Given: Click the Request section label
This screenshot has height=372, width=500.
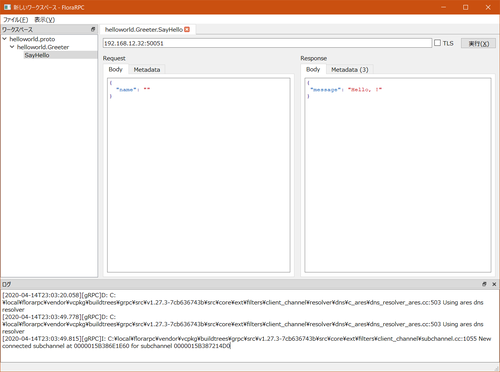Looking at the screenshot, I should [x=114, y=58].
